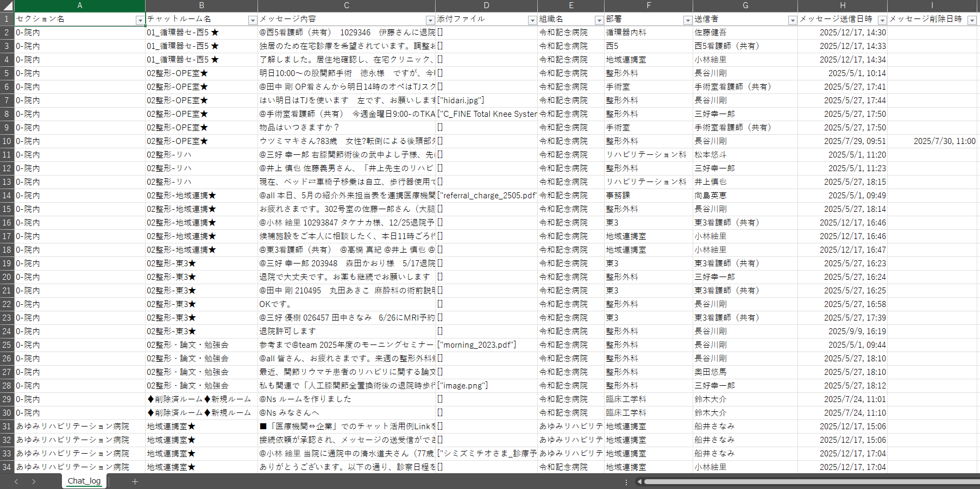The height and width of the screenshot is (489, 980).
Task: Select row 10 by clicking its row number
Action: point(7,141)
